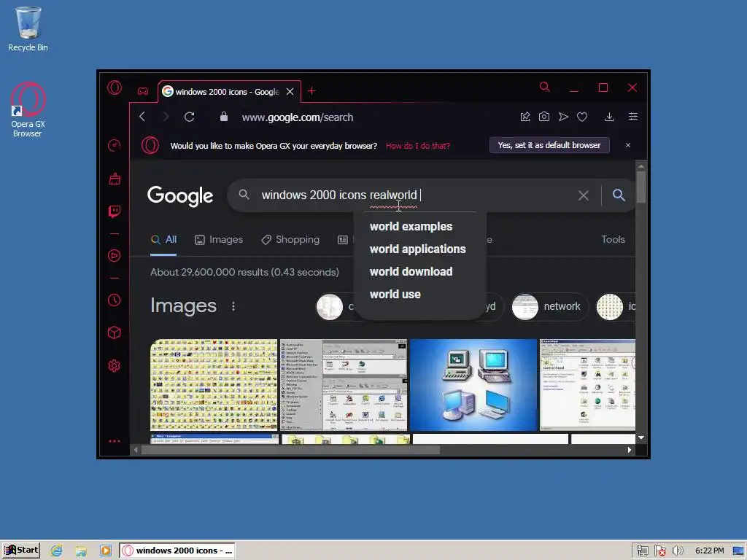
Task: Add page to bookmarks heart icon
Action: tap(582, 117)
